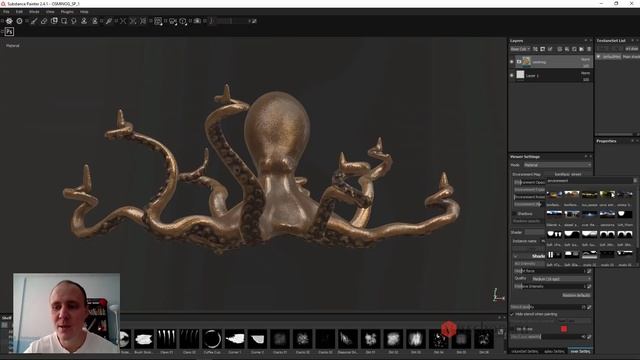The height and width of the screenshot is (360, 640).
Task: Click the camera icon with the dropdown arrow
Action: pyautogui.click(x=173, y=21)
